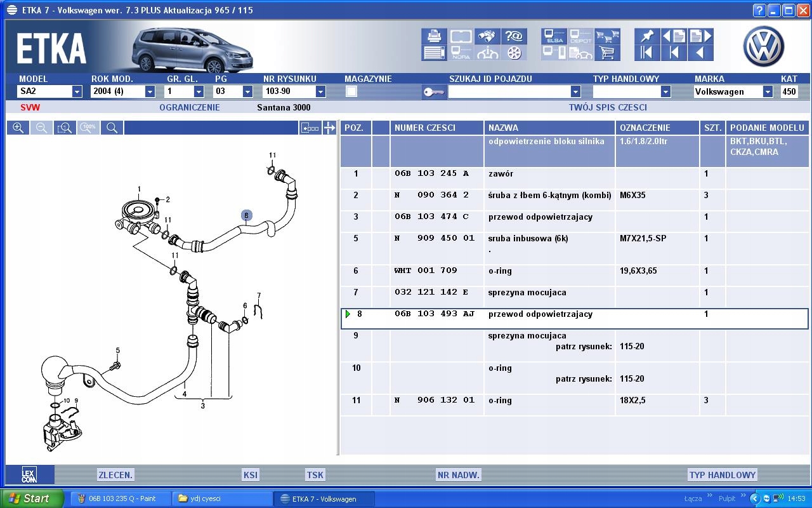Click the binoculars search icon

[x=488, y=36]
